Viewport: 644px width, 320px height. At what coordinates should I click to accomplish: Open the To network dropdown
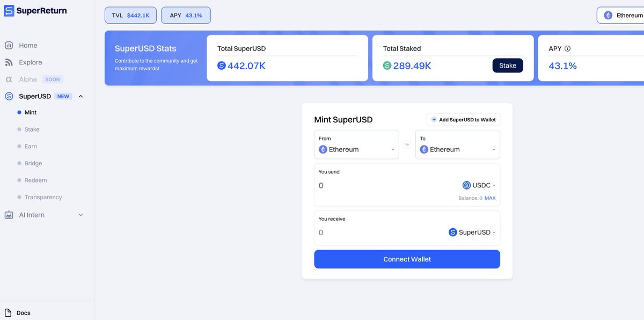click(458, 144)
